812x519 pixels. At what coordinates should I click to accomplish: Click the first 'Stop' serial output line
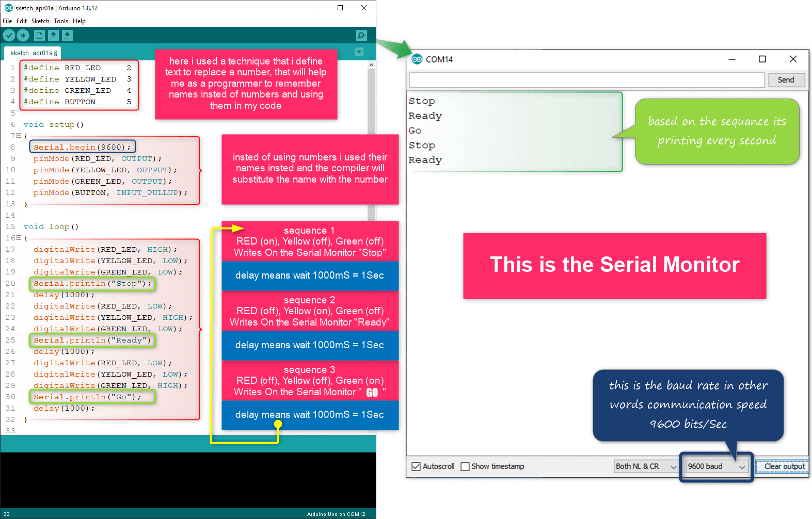tap(422, 101)
